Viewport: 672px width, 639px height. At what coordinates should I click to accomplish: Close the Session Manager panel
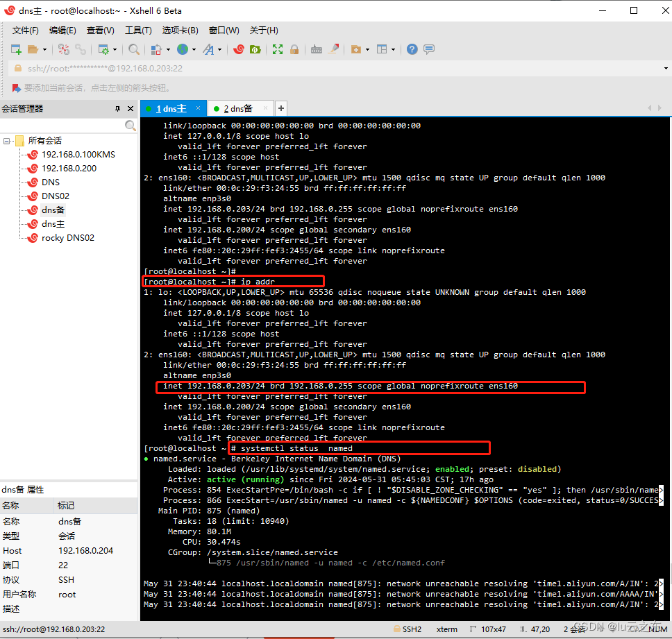click(130, 109)
